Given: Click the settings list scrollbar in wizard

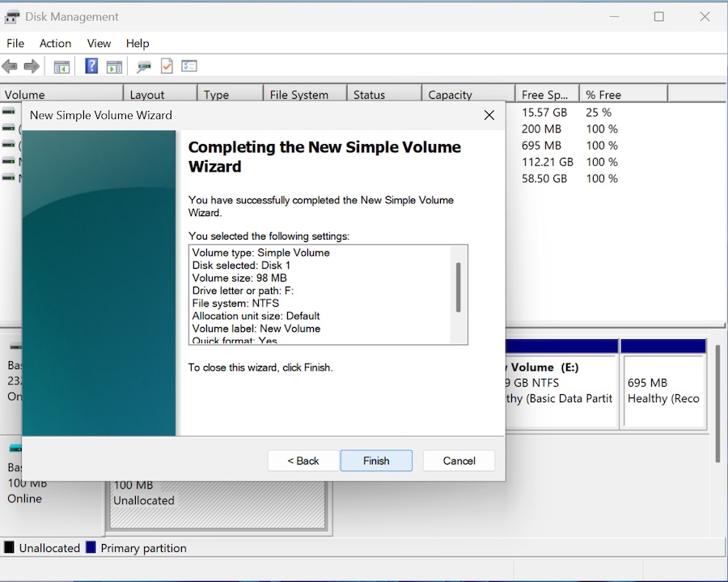Looking at the screenshot, I should click(459, 287).
